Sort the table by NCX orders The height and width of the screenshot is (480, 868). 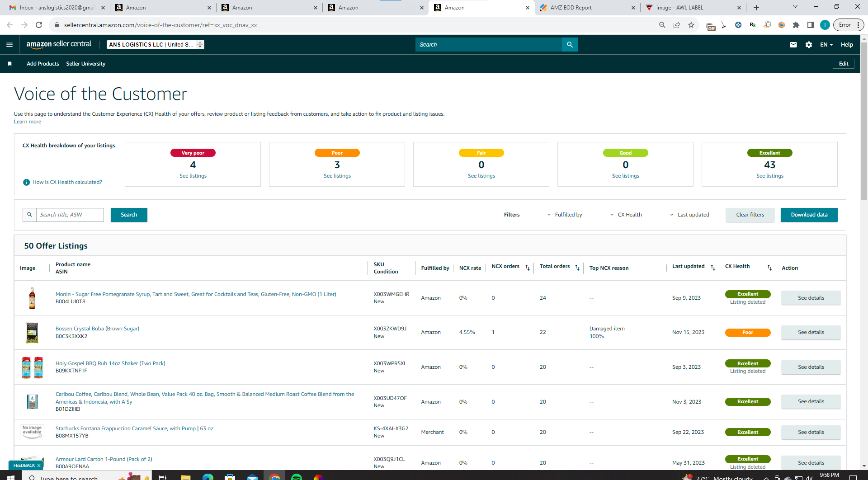pos(528,268)
